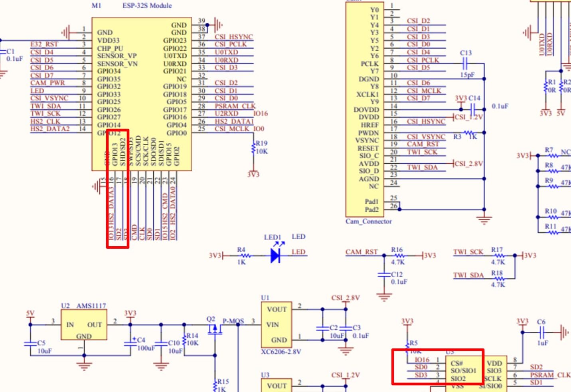Click the ground symbol below capacitor C12
Screen dimensions: 571x392
384,297
